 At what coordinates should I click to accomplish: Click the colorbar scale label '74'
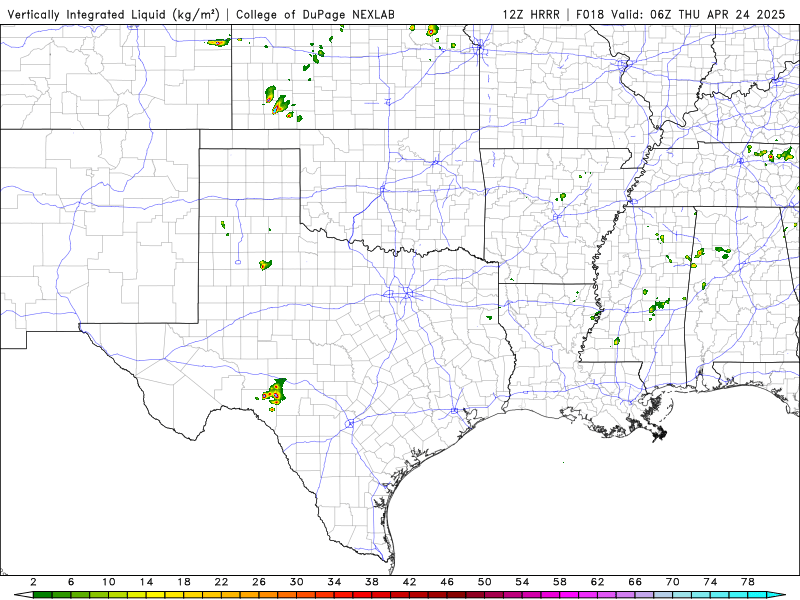711,582
